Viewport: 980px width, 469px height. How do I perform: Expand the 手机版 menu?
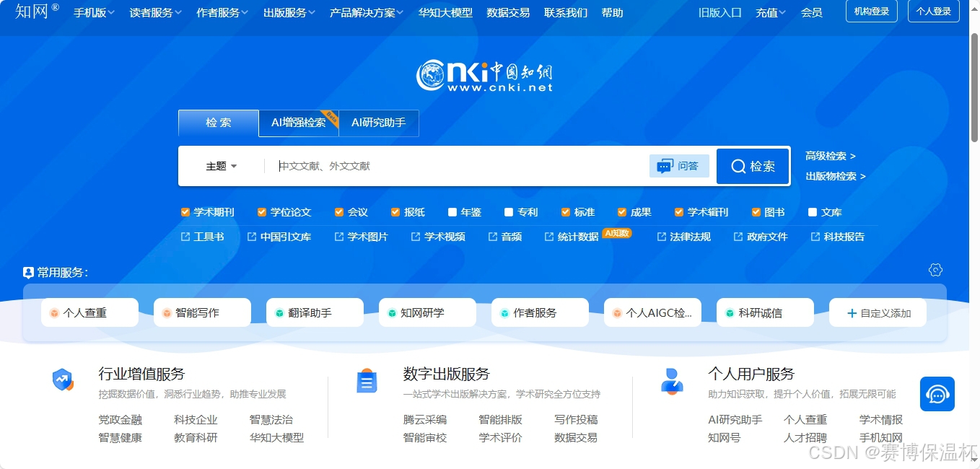94,13
